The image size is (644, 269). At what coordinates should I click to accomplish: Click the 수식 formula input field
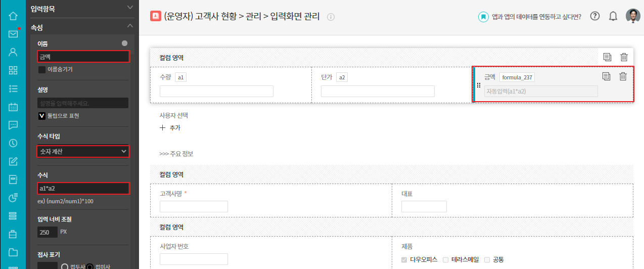click(83, 189)
